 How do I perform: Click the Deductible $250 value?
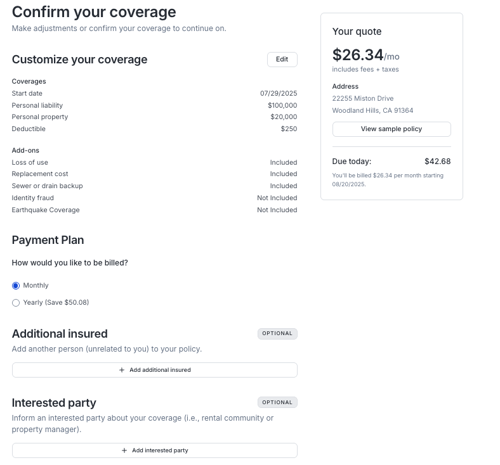click(289, 129)
